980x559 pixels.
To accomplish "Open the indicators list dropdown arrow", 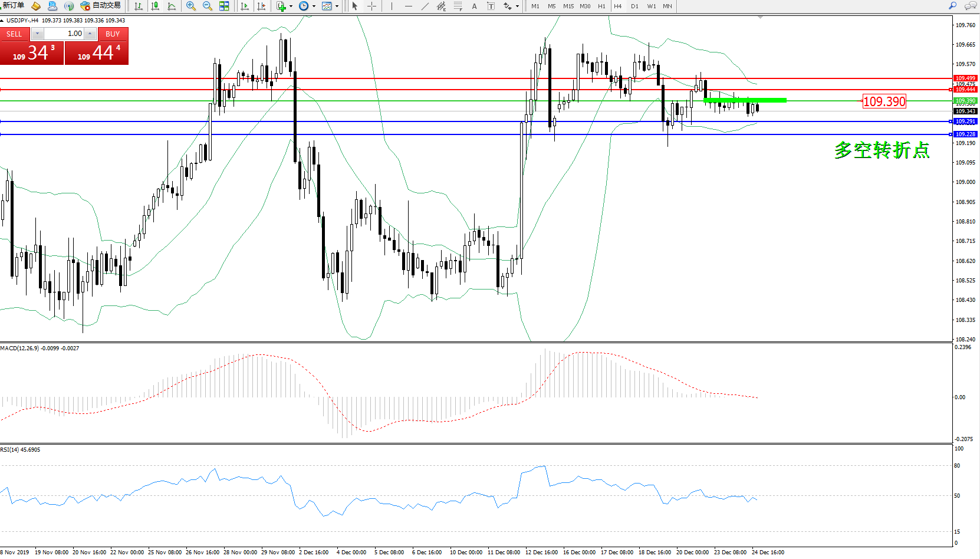I will click(291, 6).
